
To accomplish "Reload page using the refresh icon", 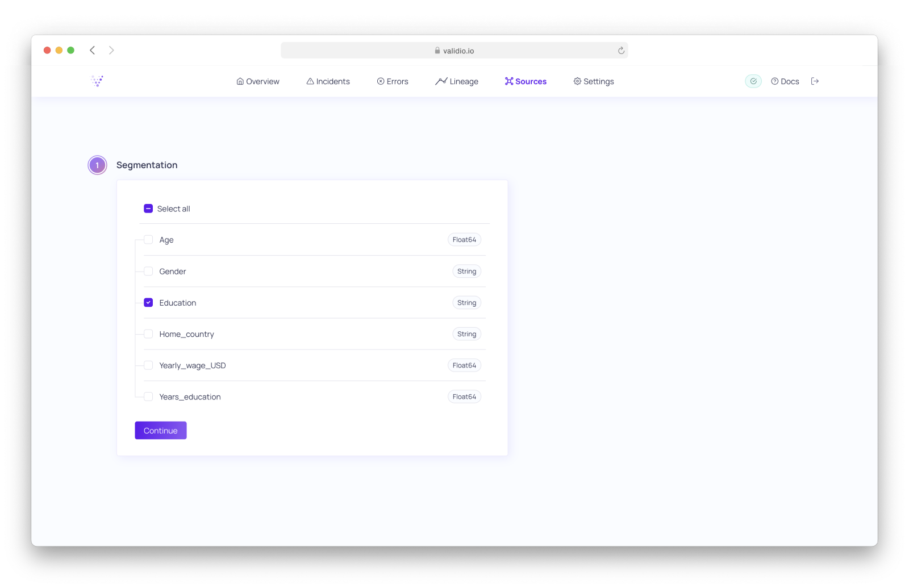I will [x=621, y=51].
